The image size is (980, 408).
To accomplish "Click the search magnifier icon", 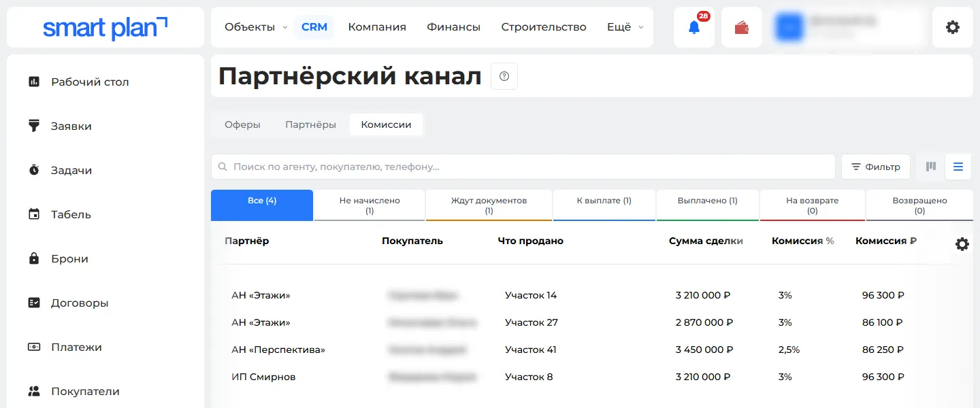I will [x=223, y=167].
